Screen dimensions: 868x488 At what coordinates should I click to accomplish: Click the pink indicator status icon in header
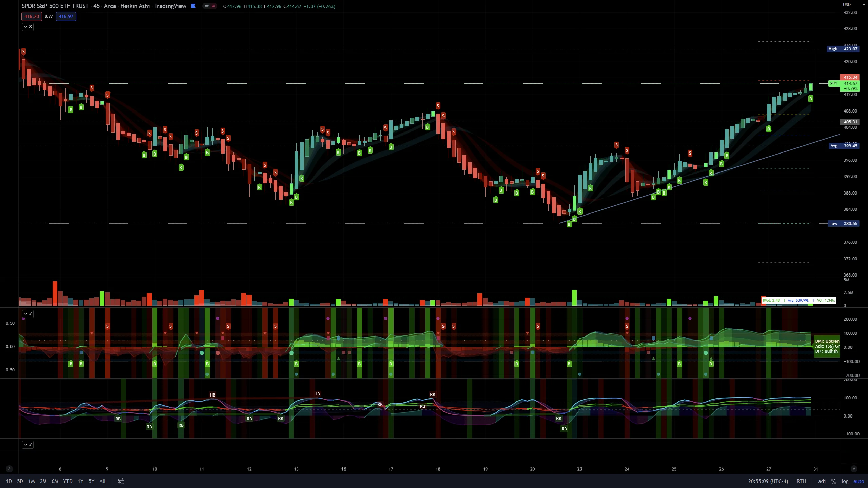[213, 6]
